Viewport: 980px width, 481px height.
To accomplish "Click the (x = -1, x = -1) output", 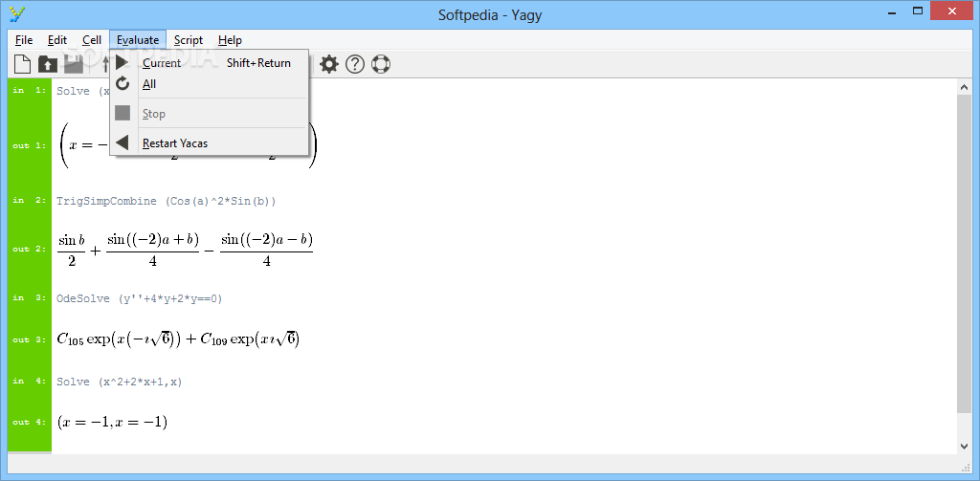I will coord(112,422).
